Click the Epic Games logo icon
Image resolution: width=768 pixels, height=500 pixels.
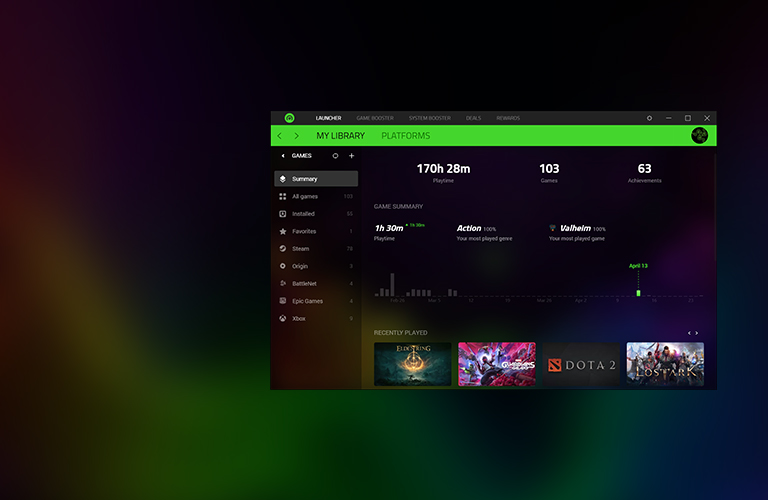click(x=283, y=301)
